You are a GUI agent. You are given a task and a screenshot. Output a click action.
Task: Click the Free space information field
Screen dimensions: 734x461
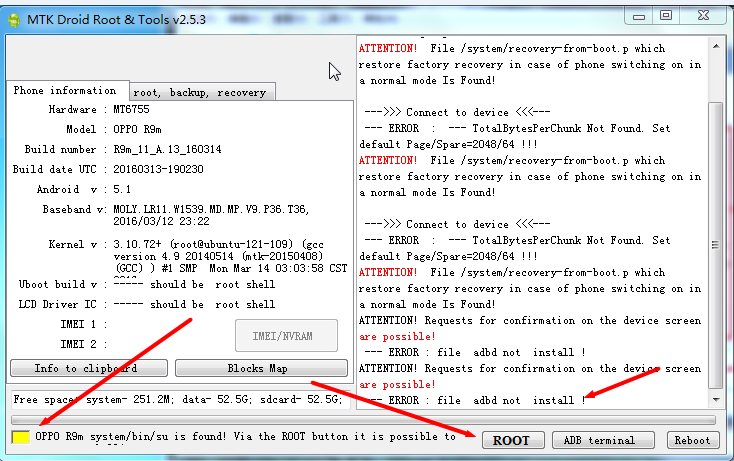[x=181, y=399]
